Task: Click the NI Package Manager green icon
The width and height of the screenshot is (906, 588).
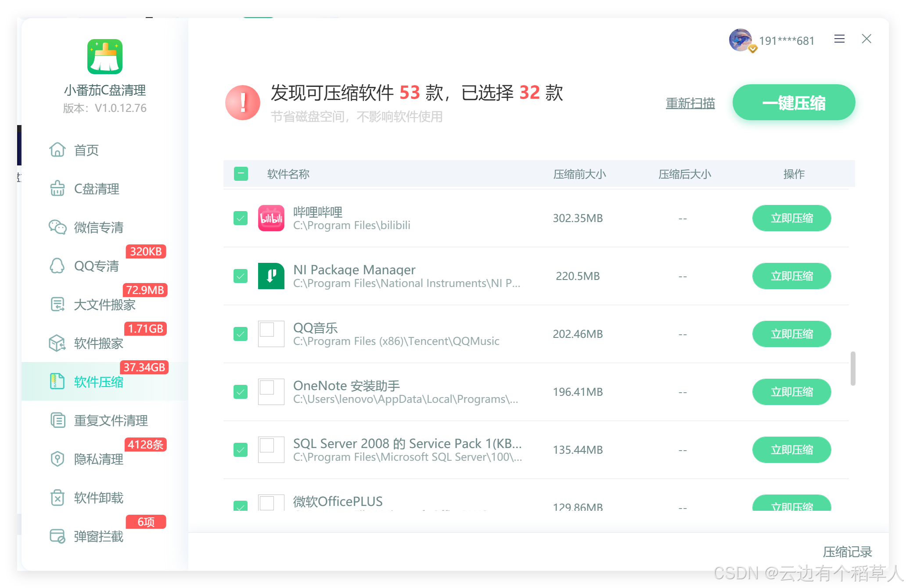Action: [x=271, y=276]
